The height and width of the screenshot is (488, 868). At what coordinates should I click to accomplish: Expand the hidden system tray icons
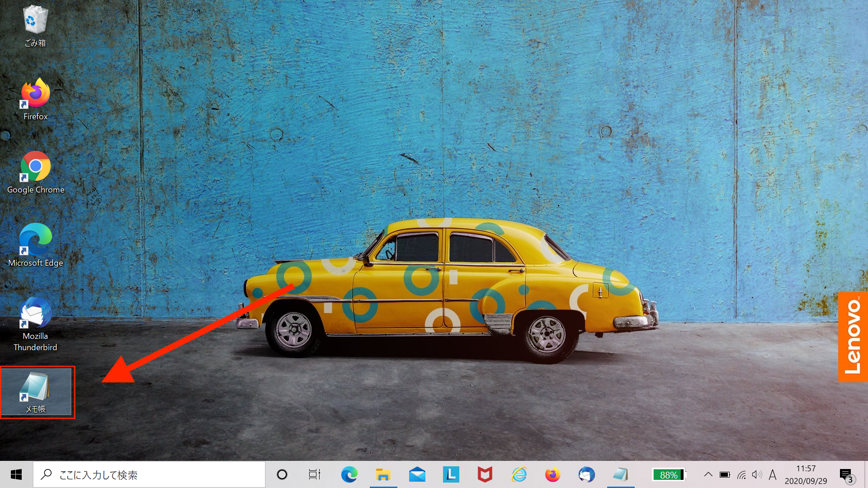pyautogui.click(x=708, y=474)
